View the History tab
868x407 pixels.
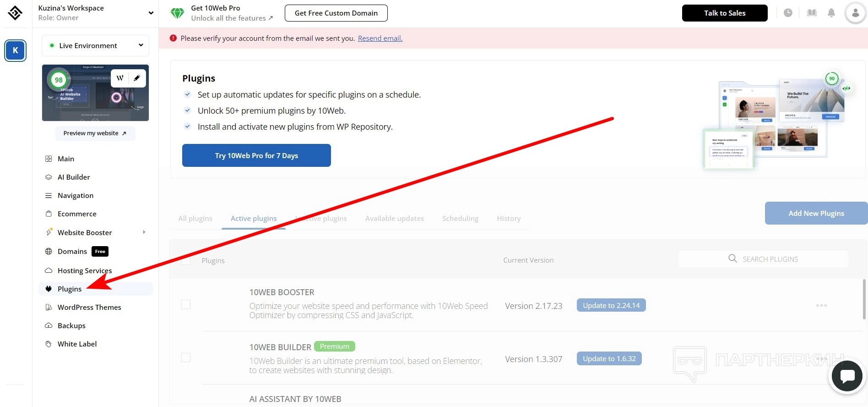tap(509, 218)
